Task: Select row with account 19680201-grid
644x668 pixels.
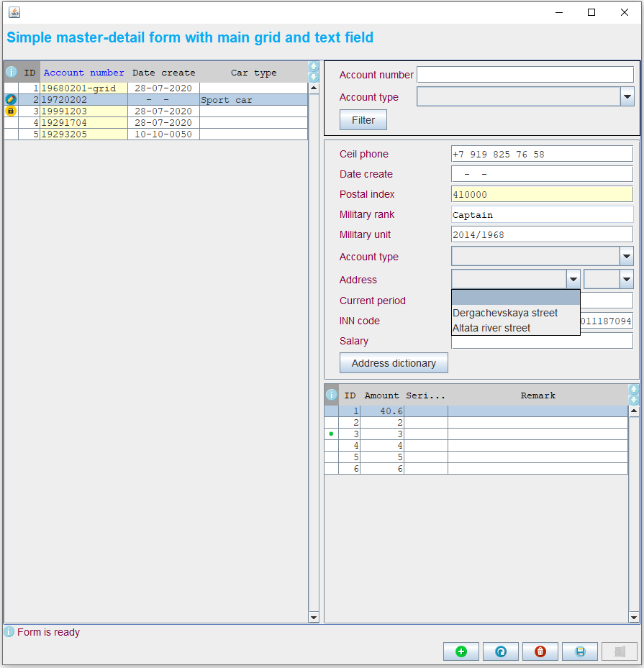Action: point(156,88)
